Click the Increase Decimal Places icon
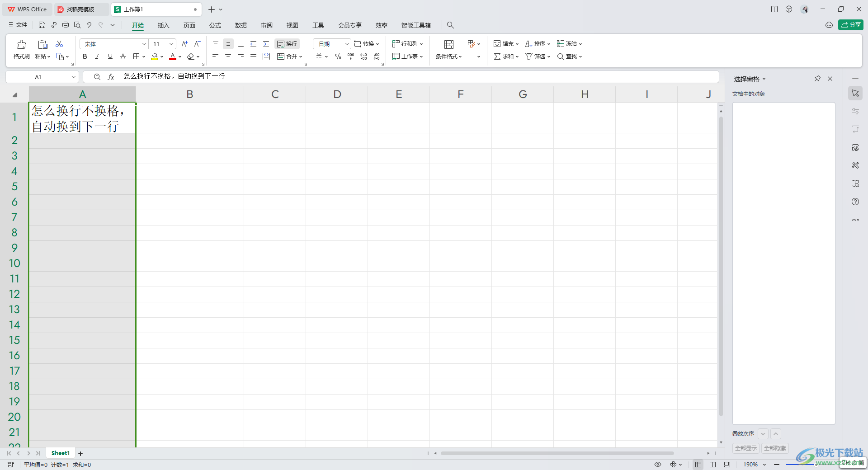The height and width of the screenshot is (470, 868). point(363,56)
